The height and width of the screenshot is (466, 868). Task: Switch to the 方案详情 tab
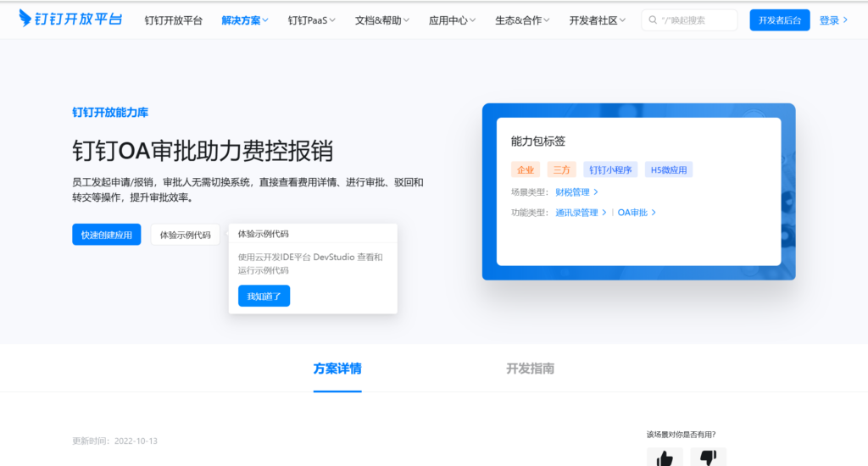337,369
